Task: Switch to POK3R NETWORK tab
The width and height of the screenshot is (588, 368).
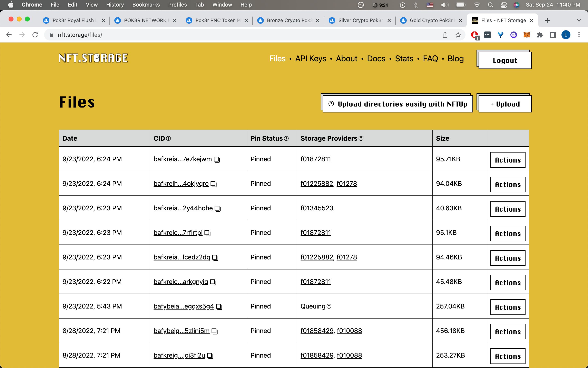Action: [145, 20]
